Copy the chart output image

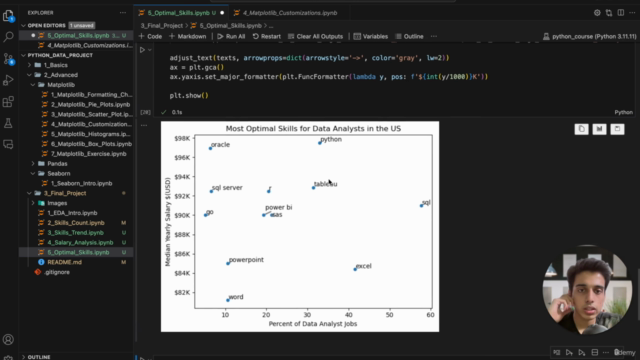coord(581,129)
